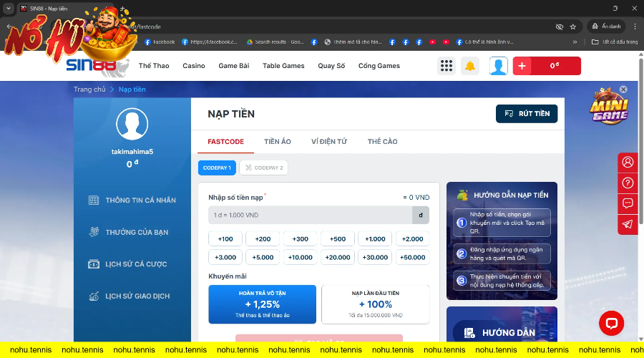
Task: Open the apps grid menu icon
Action: click(x=447, y=66)
